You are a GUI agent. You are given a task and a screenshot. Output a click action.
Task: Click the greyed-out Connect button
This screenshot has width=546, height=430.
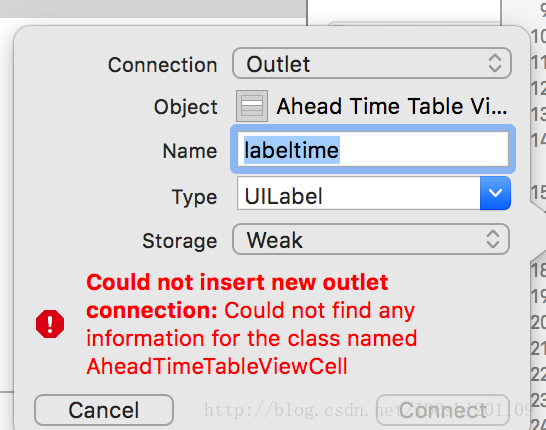[x=443, y=410]
